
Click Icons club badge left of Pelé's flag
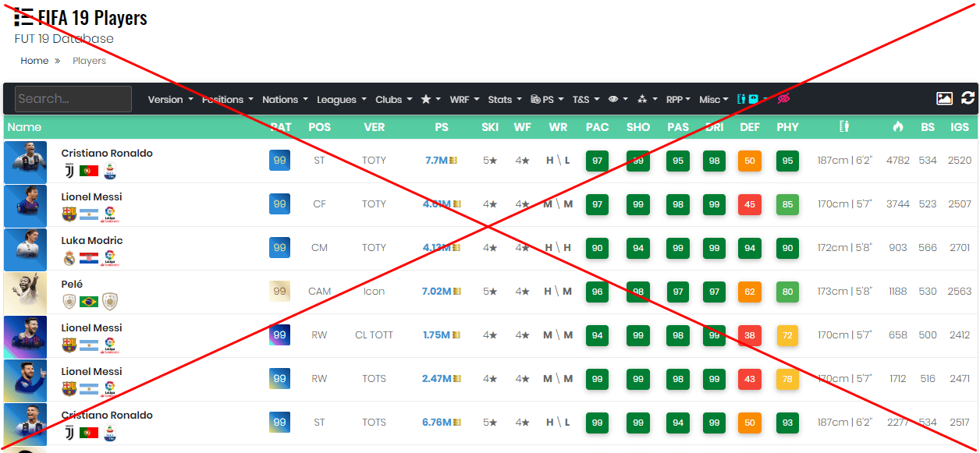tap(69, 302)
